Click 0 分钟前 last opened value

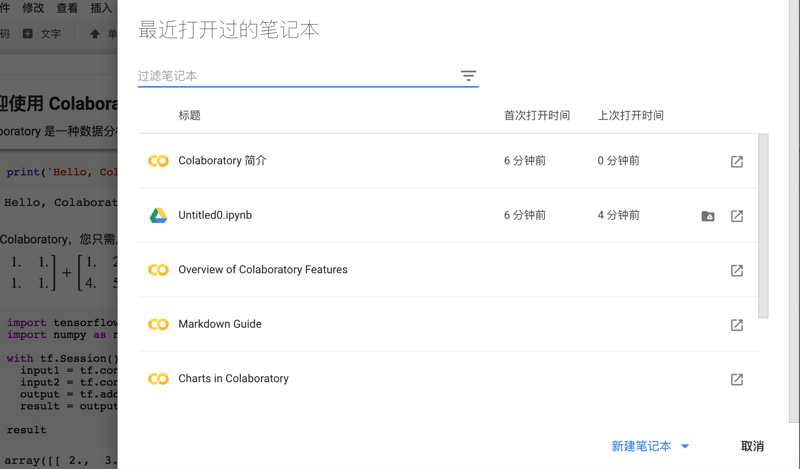618,160
